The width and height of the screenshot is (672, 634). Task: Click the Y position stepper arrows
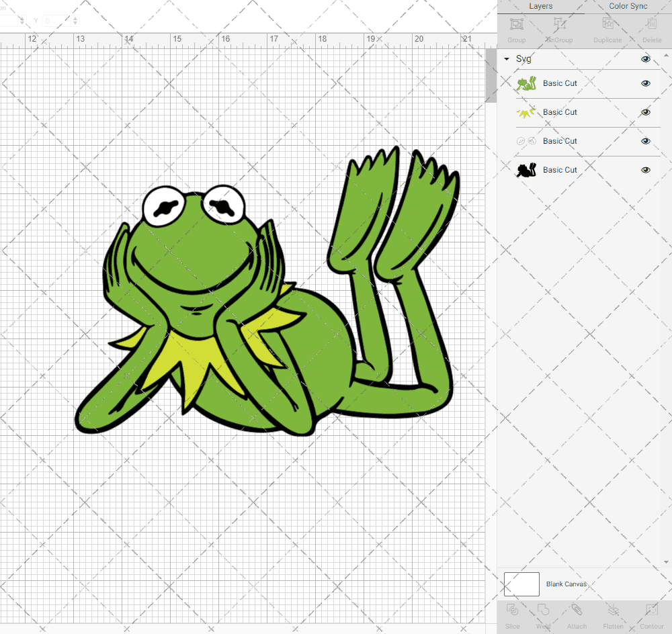tap(75, 21)
